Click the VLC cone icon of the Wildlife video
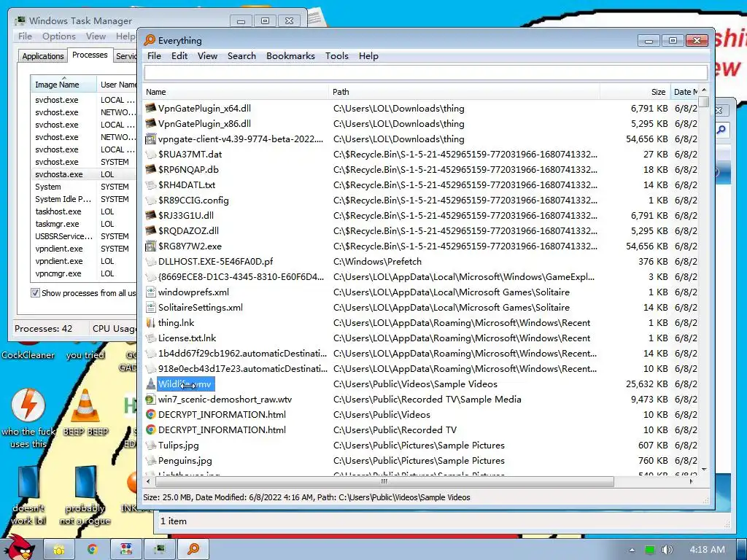 click(x=150, y=384)
